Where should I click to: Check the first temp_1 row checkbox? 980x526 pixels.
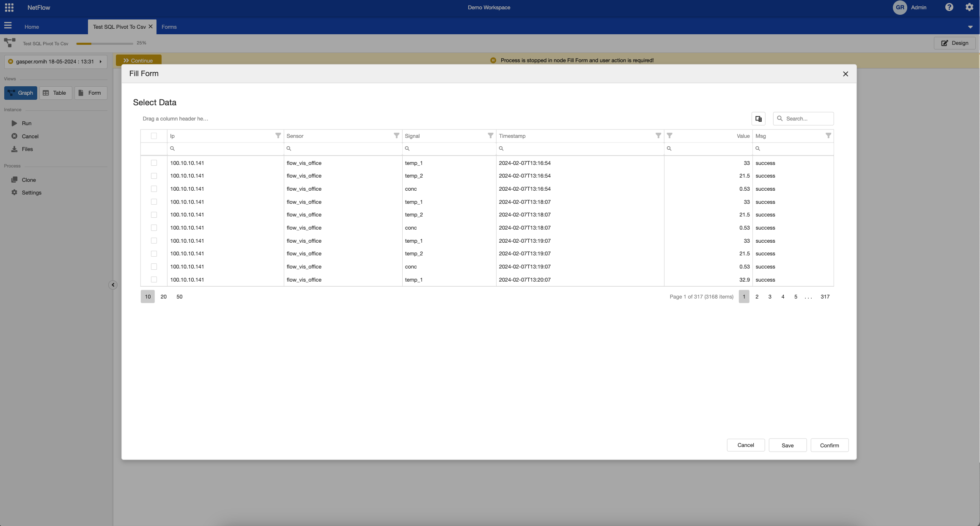(x=154, y=163)
